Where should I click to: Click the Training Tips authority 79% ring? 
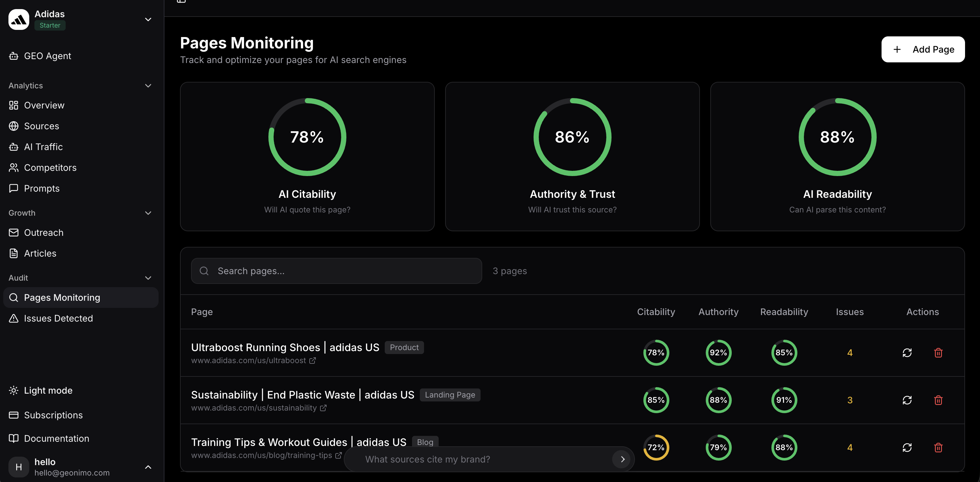click(718, 447)
